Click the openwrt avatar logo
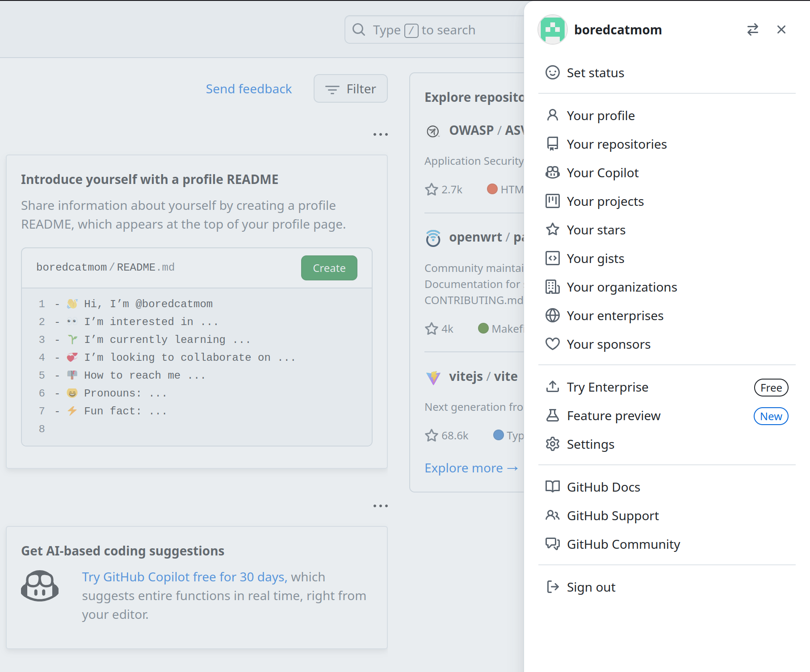This screenshot has width=810, height=672. [x=433, y=238]
